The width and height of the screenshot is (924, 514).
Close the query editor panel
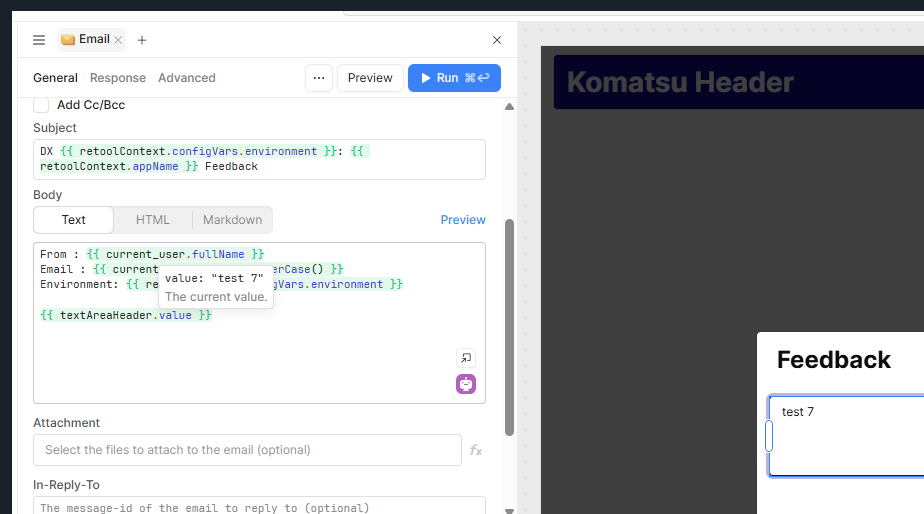coord(497,40)
